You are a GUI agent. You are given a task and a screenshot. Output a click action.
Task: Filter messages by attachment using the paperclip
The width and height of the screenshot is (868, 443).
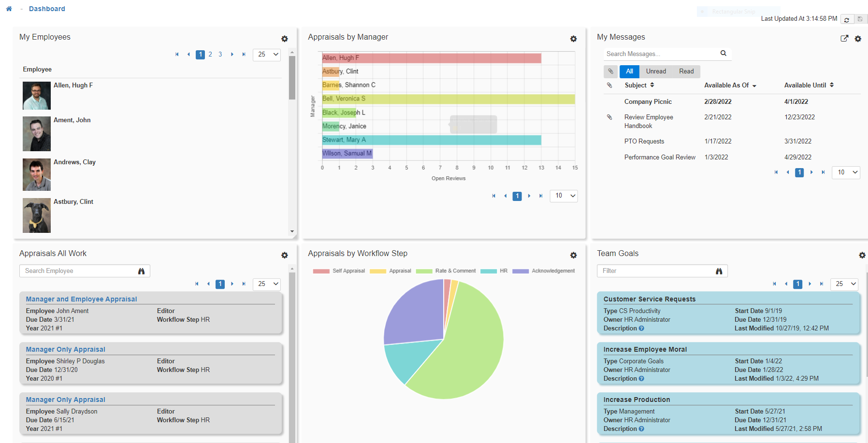coord(610,71)
